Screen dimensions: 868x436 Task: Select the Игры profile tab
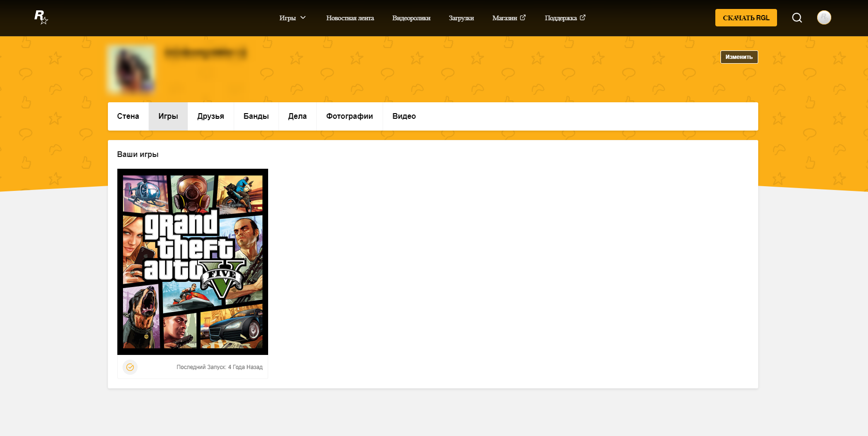(x=168, y=116)
